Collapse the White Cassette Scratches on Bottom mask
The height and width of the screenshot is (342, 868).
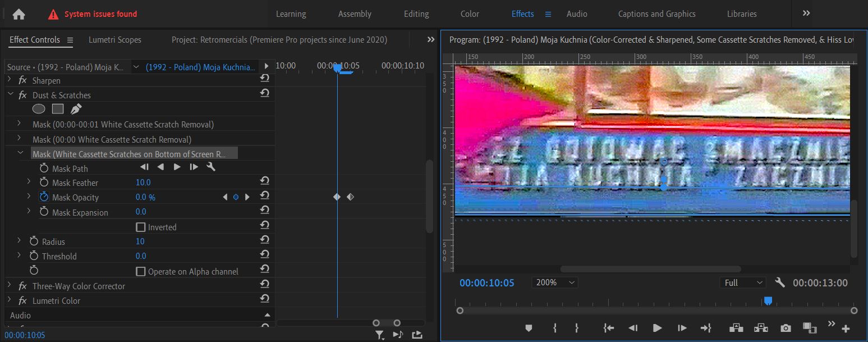(21, 153)
